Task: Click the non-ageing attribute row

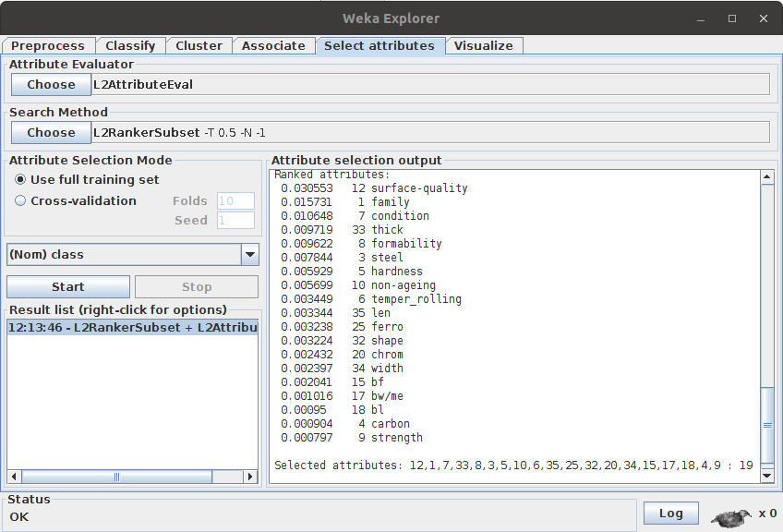Action: [x=358, y=285]
